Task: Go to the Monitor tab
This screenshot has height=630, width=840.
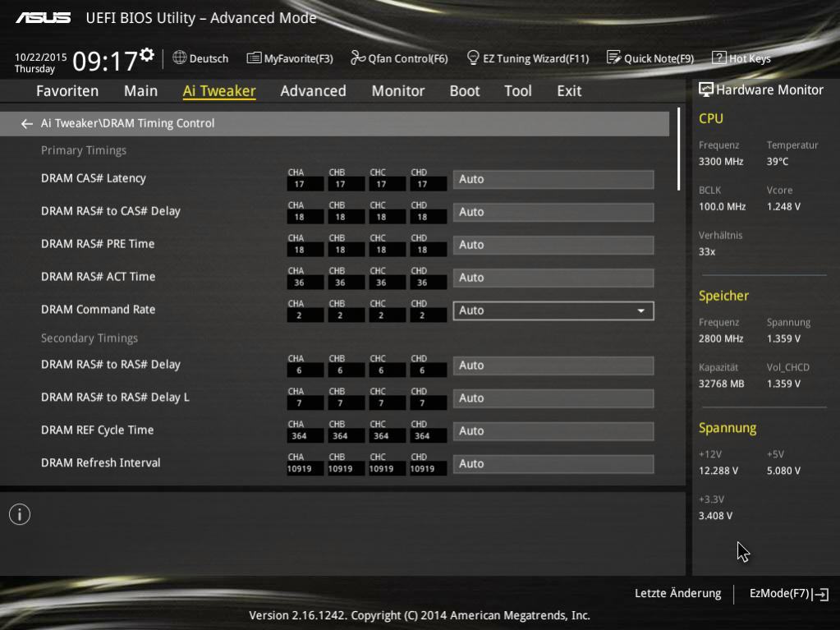Action: (398, 90)
